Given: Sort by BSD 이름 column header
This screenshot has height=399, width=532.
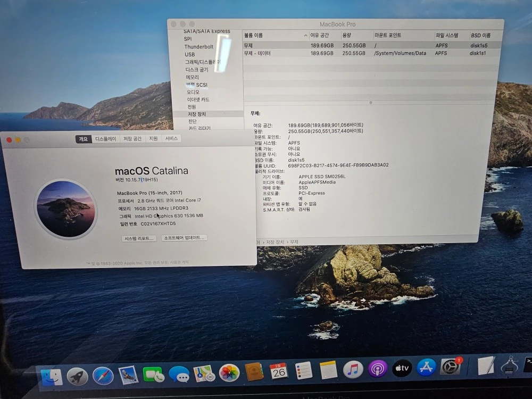Looking at the screenshot, I should coord(485,35).
